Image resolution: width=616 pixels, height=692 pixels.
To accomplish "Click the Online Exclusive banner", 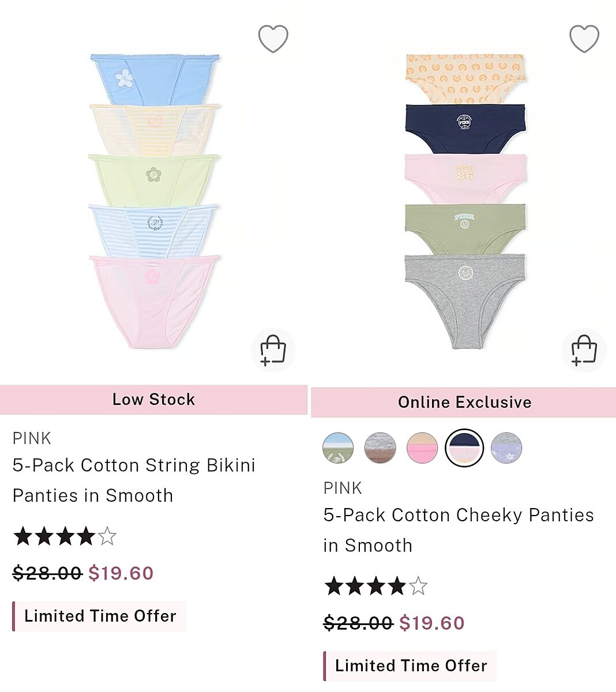I will (x=464, y=403).
